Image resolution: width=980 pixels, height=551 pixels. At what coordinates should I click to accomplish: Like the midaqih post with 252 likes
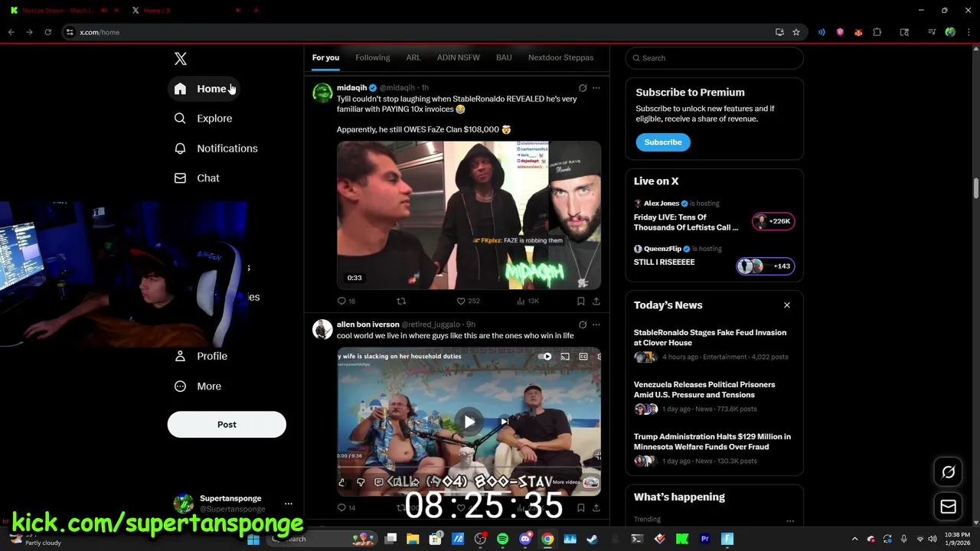467,302
